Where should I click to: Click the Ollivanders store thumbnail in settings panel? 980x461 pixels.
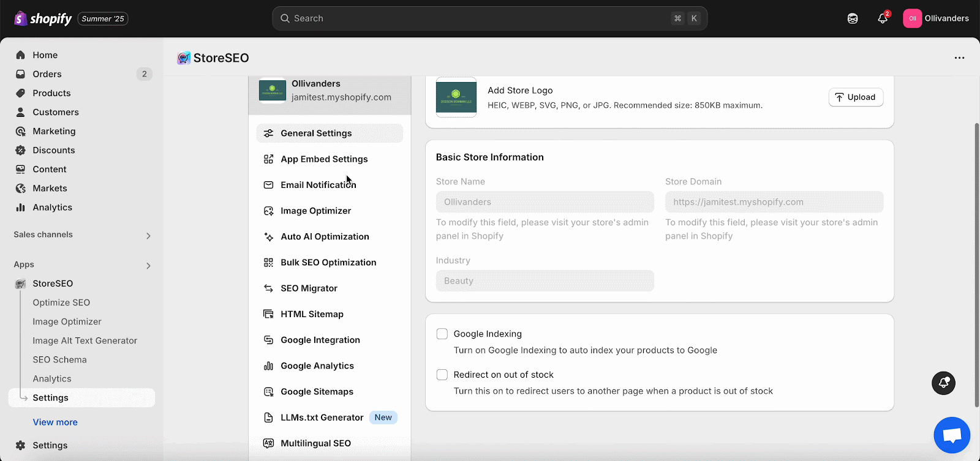coord(273,91)
